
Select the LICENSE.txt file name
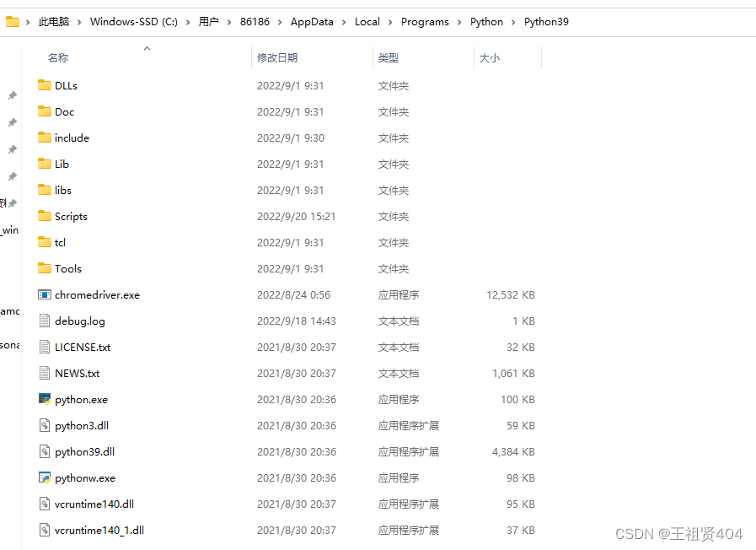pyautogui.click(x=83, y=347)
